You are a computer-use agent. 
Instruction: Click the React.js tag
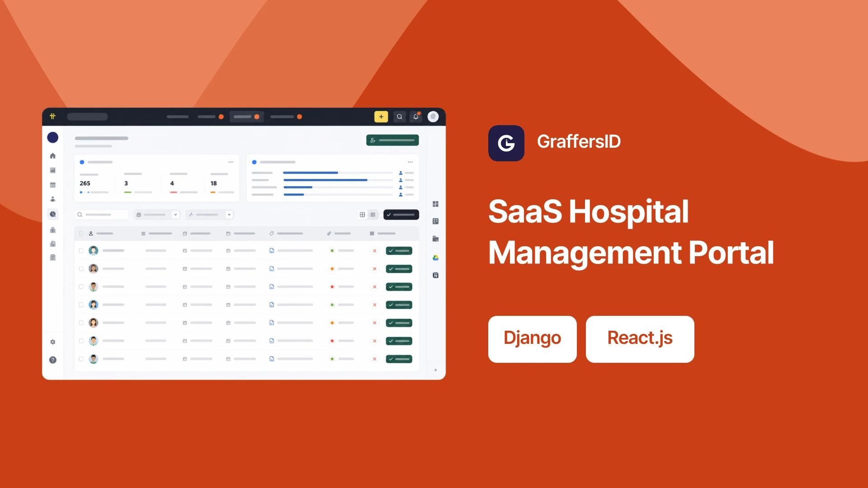coord(640,339)
